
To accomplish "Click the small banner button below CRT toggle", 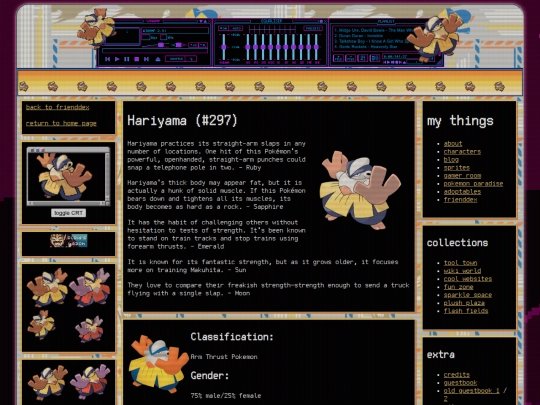I will point(69,241).
